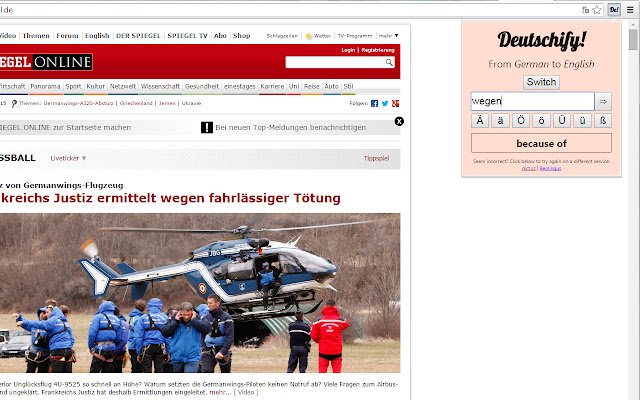
Task: Go to the Kultur section tab
Action: tap(96, 86)
